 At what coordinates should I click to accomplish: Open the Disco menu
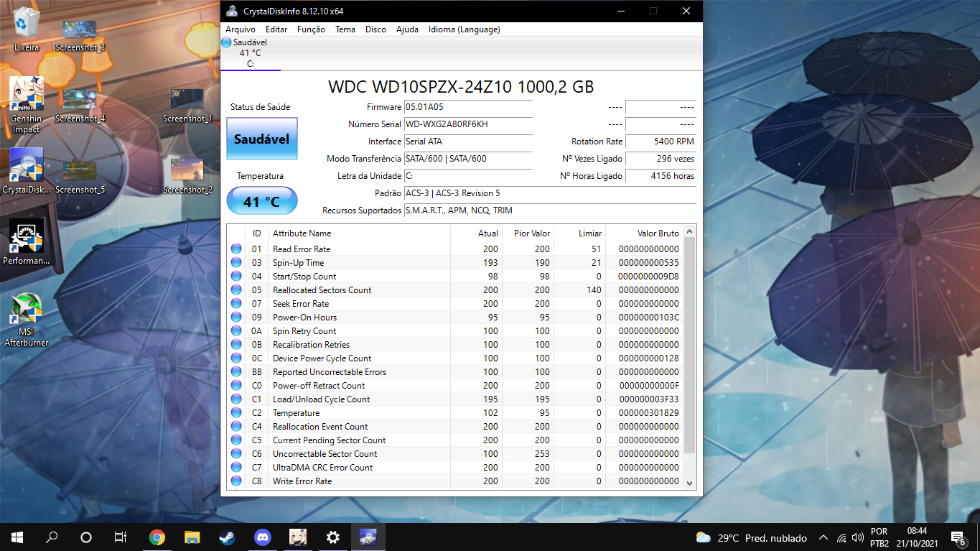coord(375,29)
